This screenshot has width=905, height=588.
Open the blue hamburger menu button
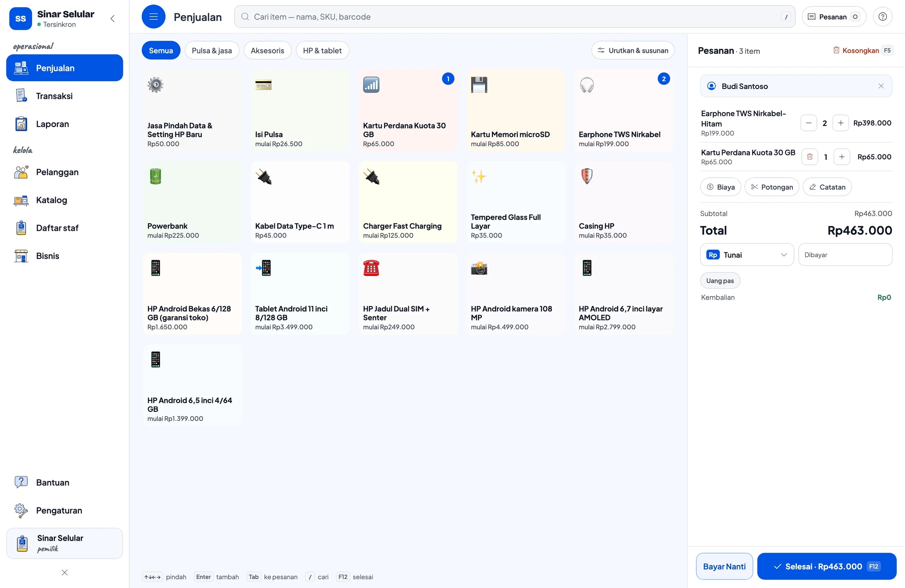(153, 17)
